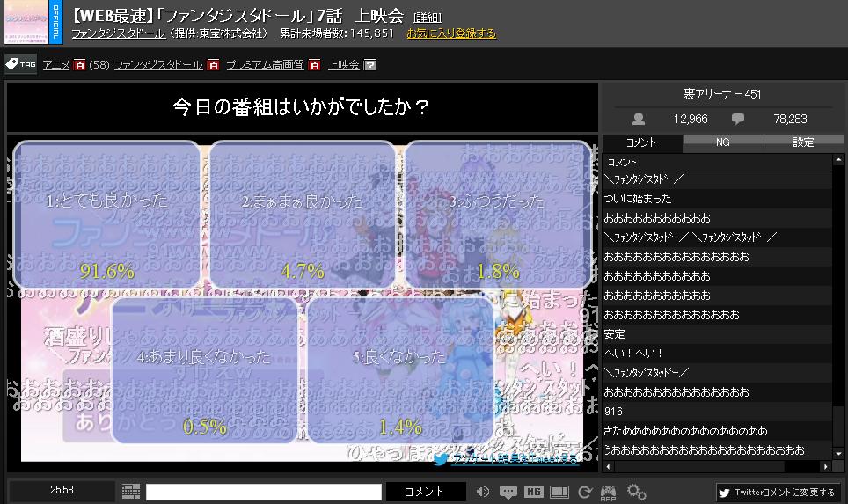Click the 12,966 viewer count
This screenshot has width=848, height=504.
tap(691, 119)
